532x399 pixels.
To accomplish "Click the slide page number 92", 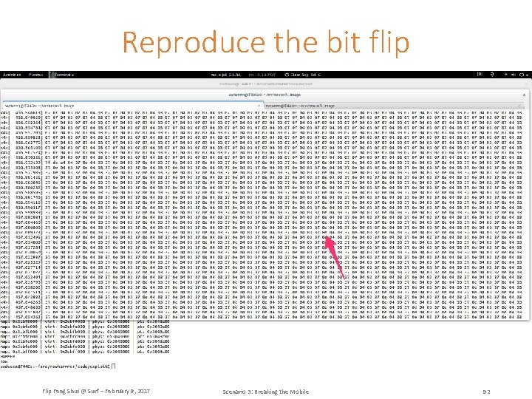I will tap(486, 392).
